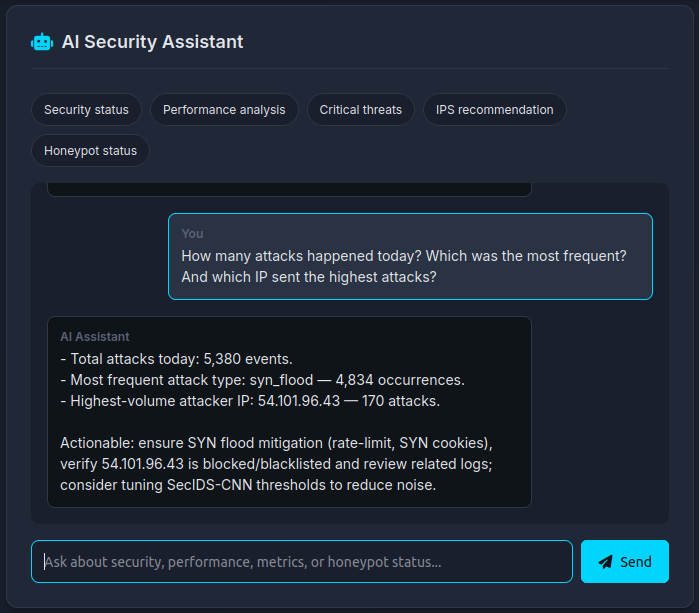Send the chat message

pos(625,562)
